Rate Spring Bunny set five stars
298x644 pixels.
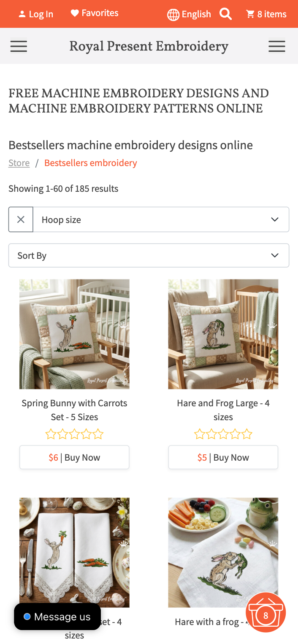pyautogui.click(x=98, y=434)
